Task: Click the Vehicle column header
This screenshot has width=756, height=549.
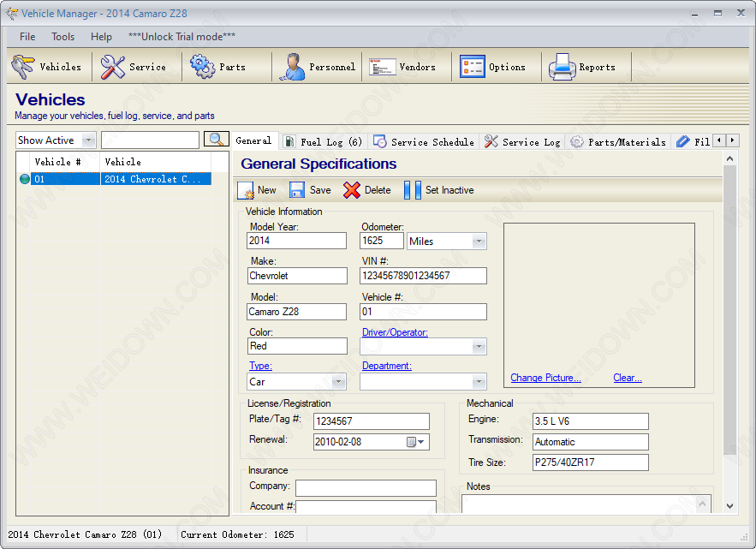Action: click(155, 162)
